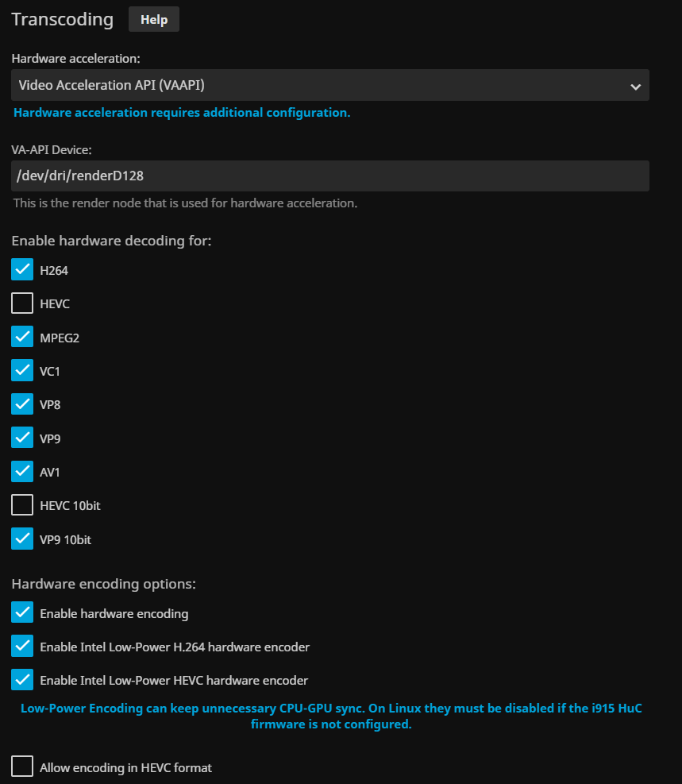Viewport: 682px width, 784px height.
Task: Focus the VA-API Device input field
Action: [330, 176]
